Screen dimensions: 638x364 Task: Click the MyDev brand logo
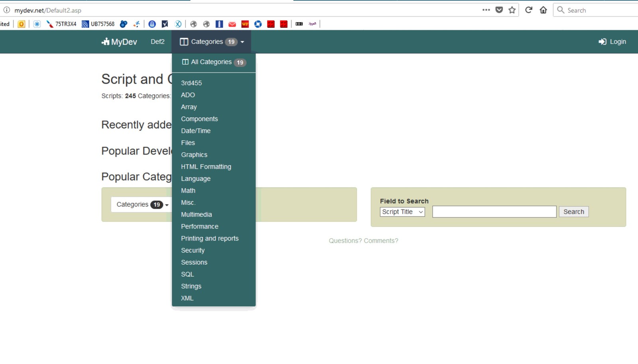119,42
